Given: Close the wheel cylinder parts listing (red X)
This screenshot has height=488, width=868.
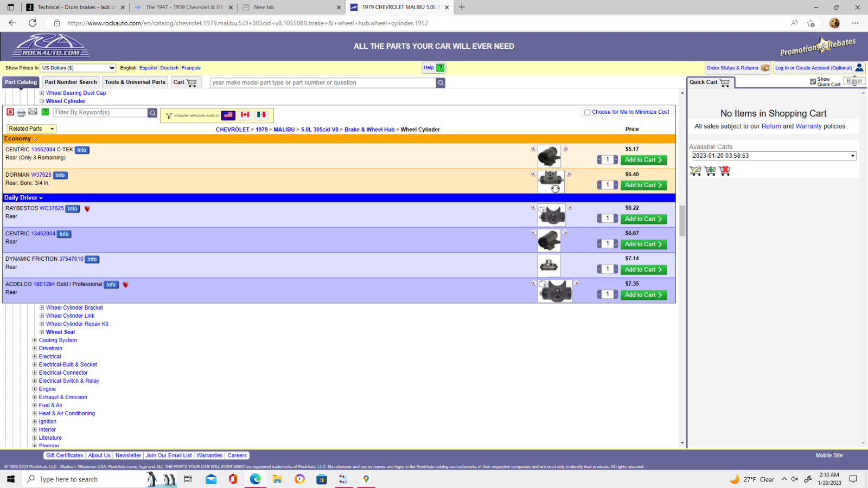Looking at the screenshot, I should click(x=10, y=112).
